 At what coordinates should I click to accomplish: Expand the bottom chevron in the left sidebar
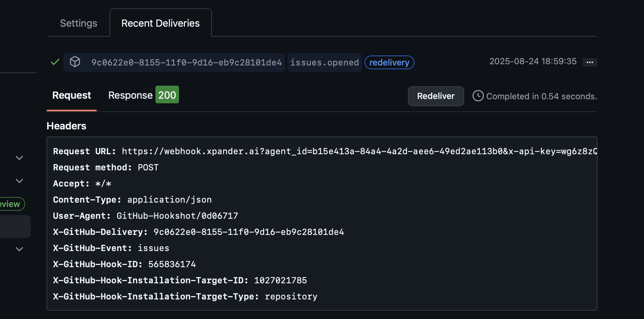tap(20, 249)
